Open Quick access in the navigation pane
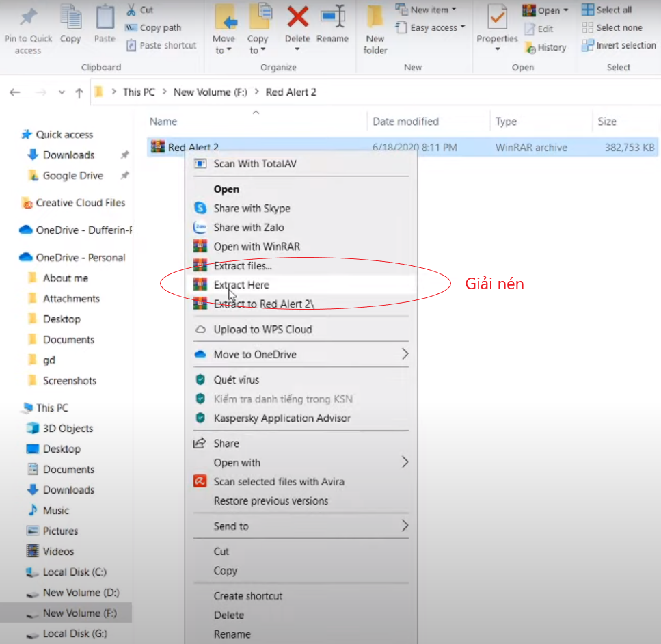Image resolution: width=661 pixels, height=644 pixels. [x=57, y=135]
